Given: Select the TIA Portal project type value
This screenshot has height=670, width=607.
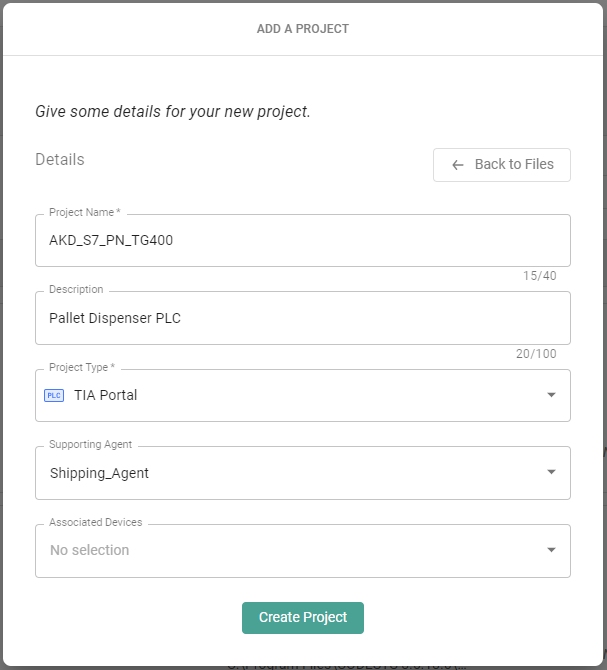Looking at the screenshot, I should click(x=106, y=395).
